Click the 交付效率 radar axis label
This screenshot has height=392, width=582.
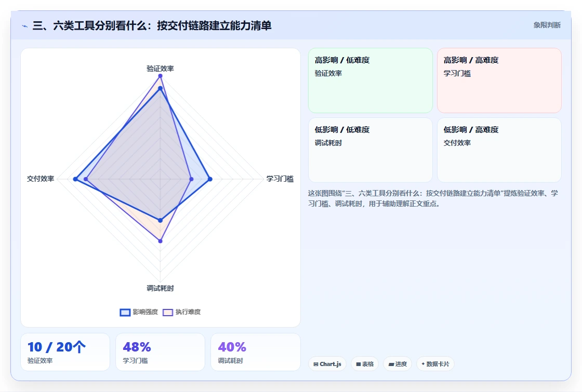coord(41,179)
